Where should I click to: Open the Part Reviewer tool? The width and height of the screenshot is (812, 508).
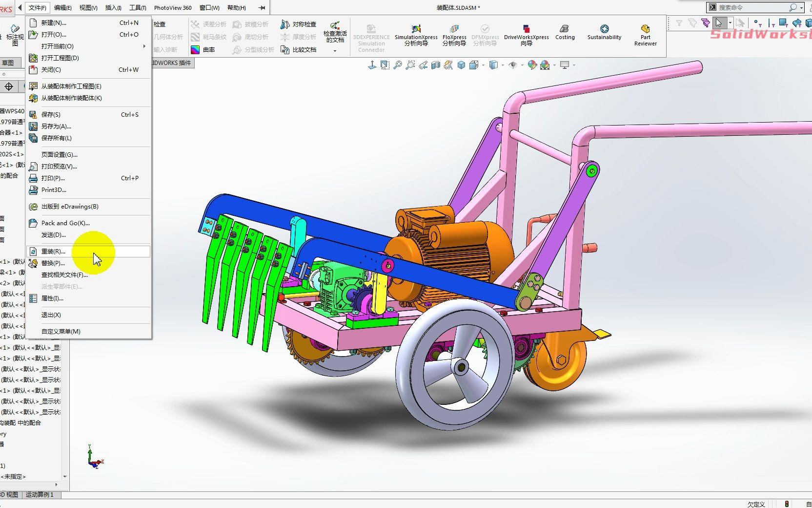click(645, 33)
